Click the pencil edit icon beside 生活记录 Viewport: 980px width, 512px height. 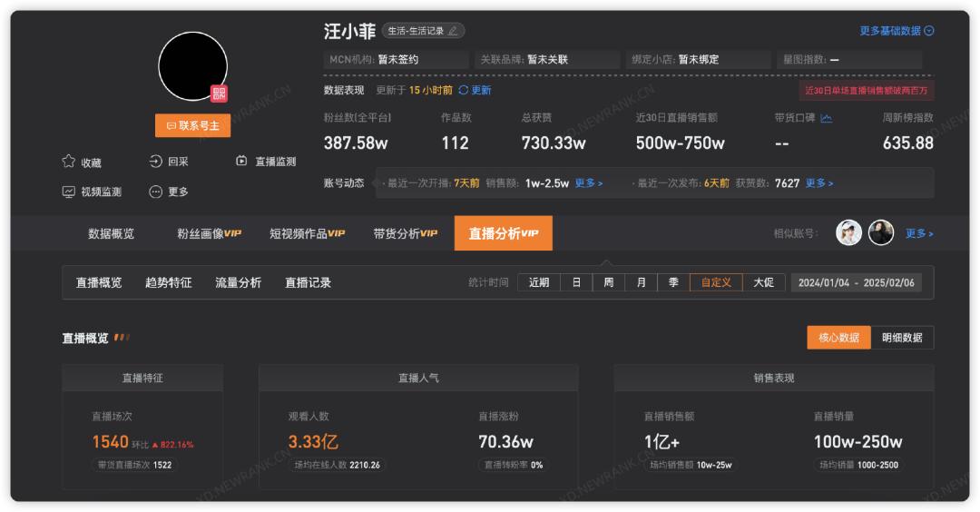point(453,31)
